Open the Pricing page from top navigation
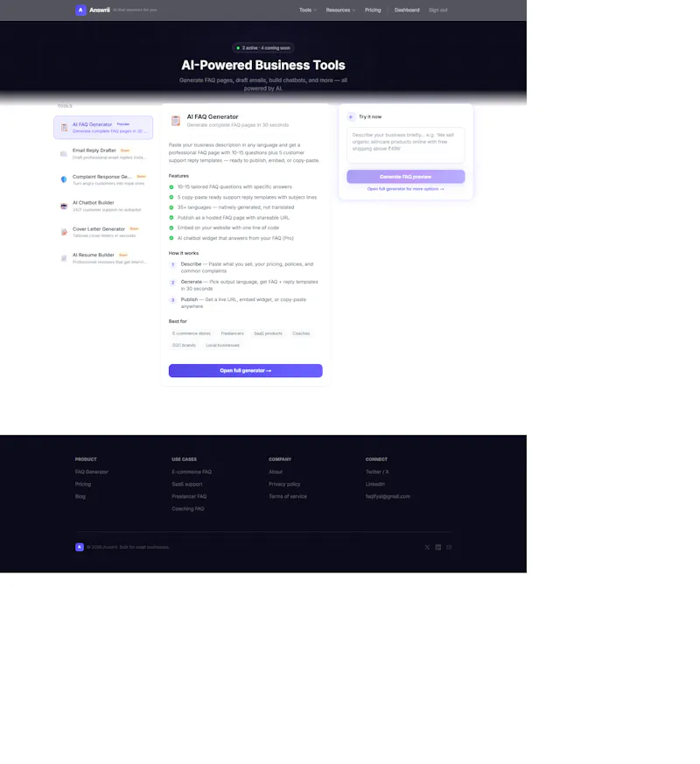The image size is (700, 764). (x=373, y=11)
